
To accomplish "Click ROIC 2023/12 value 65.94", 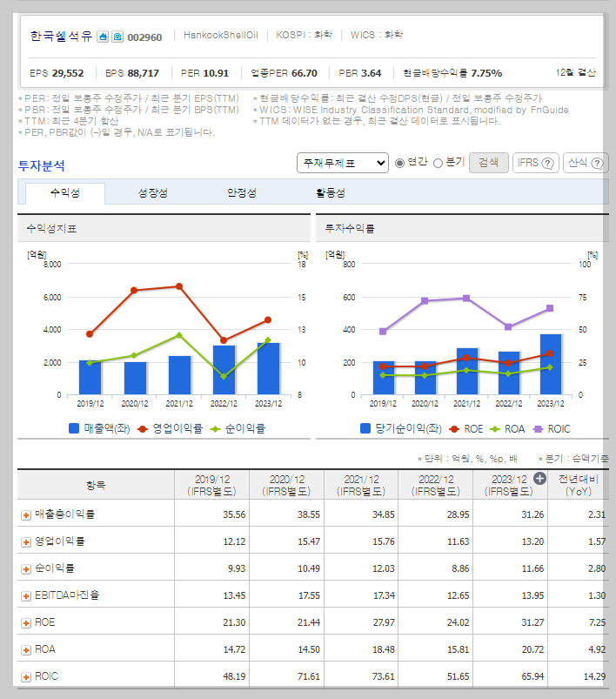I will click(x=532, y=676).
